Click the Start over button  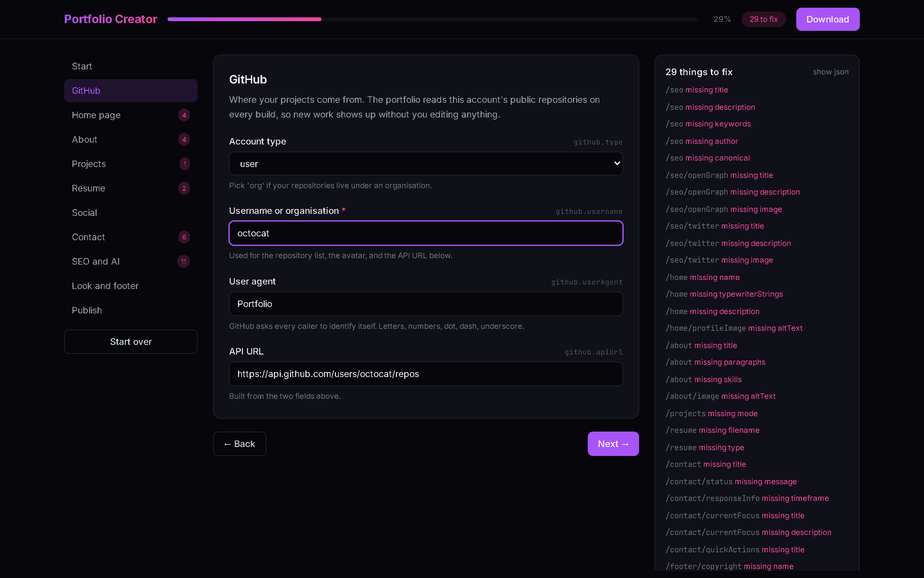point(131,342)
